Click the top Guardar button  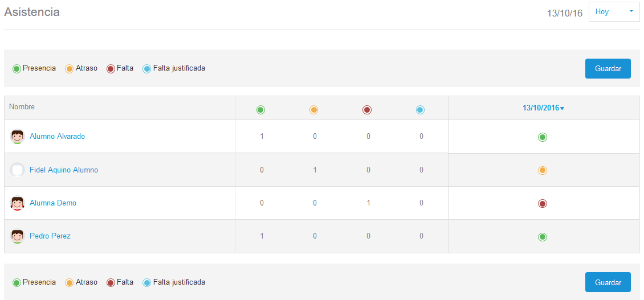click(x=608, y=68)
